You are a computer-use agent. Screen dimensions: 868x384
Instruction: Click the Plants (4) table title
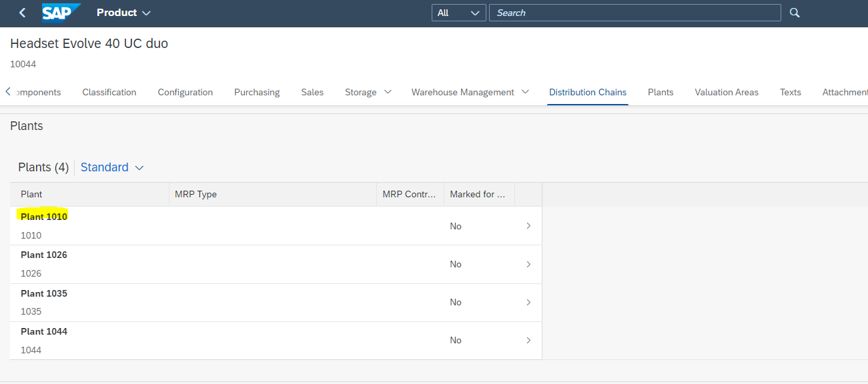(x=43, y=167)
